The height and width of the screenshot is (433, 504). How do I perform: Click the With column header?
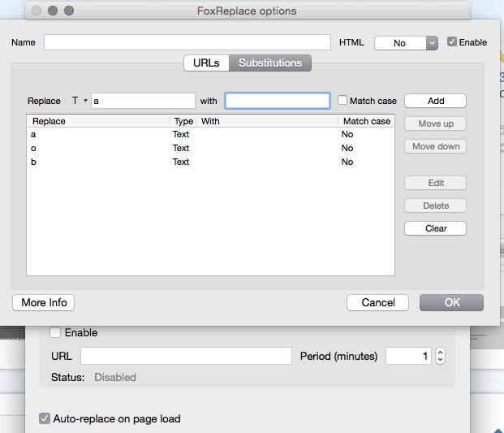click(267, 121)
